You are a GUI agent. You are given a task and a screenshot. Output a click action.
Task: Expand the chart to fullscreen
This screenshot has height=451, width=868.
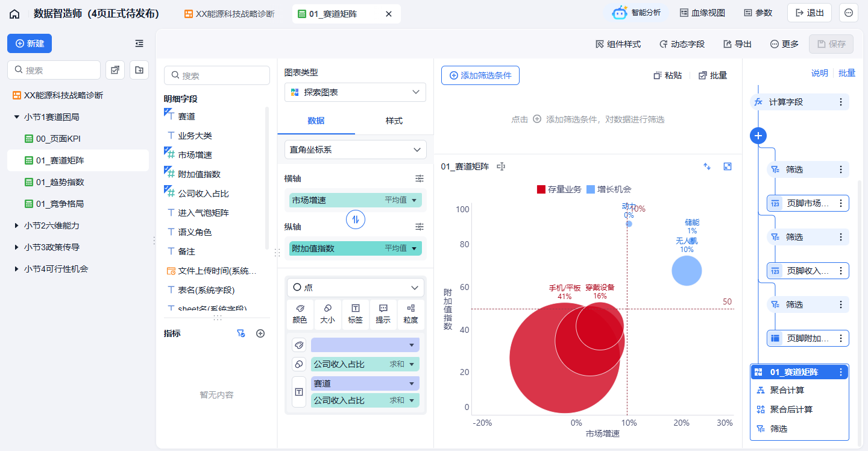[x=728, y=166]
